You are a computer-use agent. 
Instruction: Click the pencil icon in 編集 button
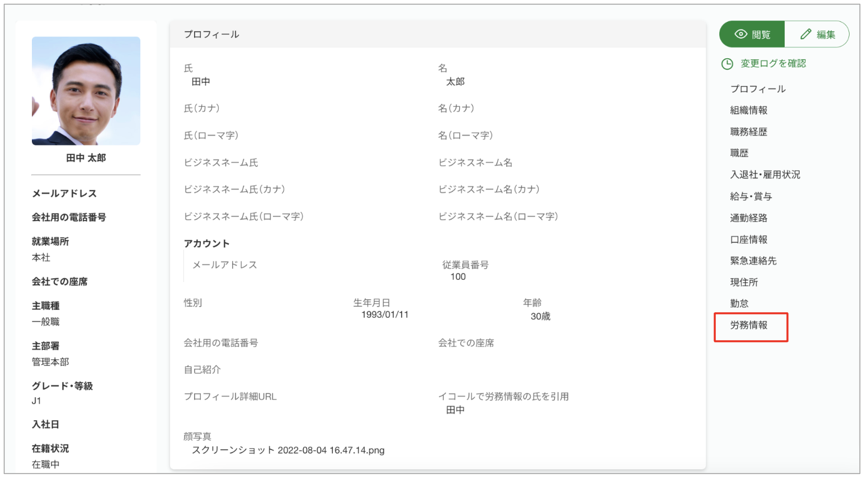[805, 34]
